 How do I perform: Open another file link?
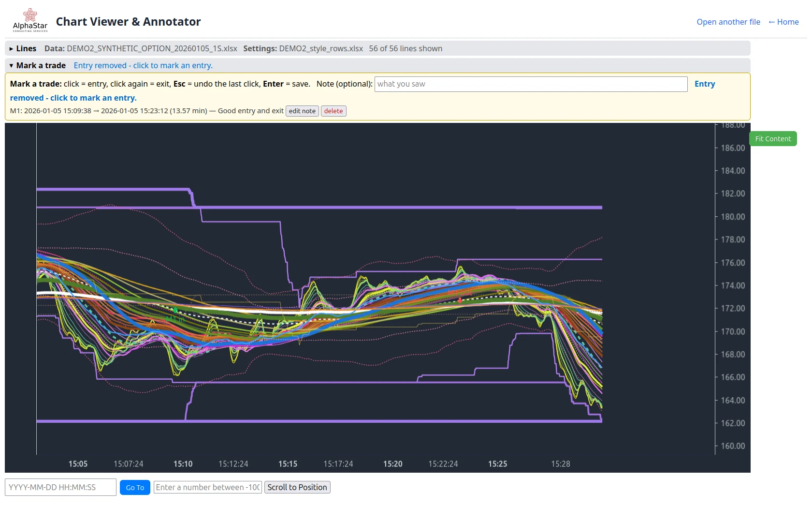pyautogui.click(x=728, y=22)
